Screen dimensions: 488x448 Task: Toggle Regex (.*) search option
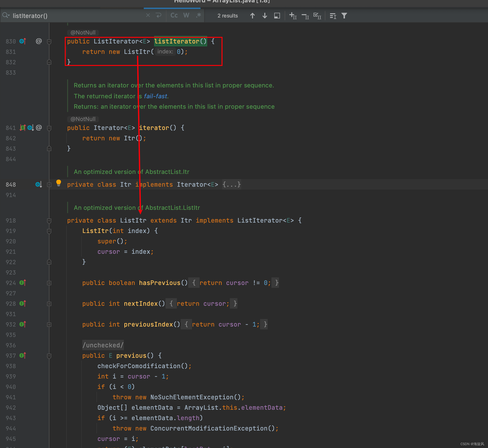(x=198, y=16)
